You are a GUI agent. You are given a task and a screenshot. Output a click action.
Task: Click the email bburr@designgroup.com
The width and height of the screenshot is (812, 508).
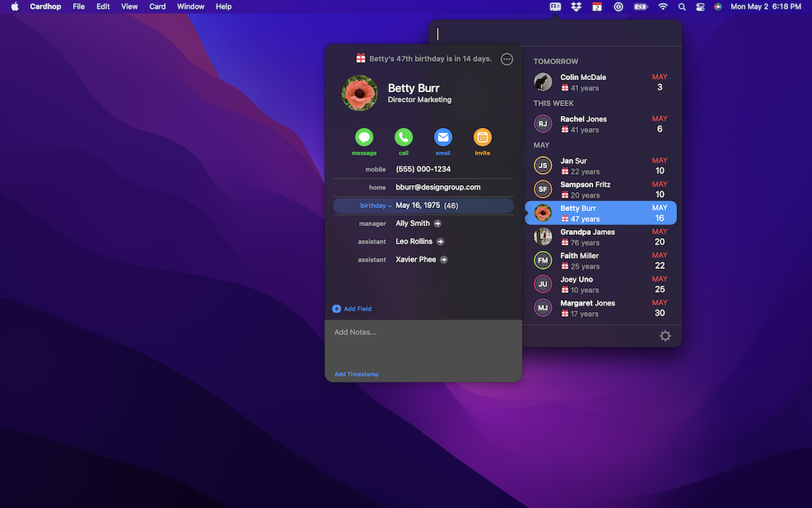(x=438, y=187)
